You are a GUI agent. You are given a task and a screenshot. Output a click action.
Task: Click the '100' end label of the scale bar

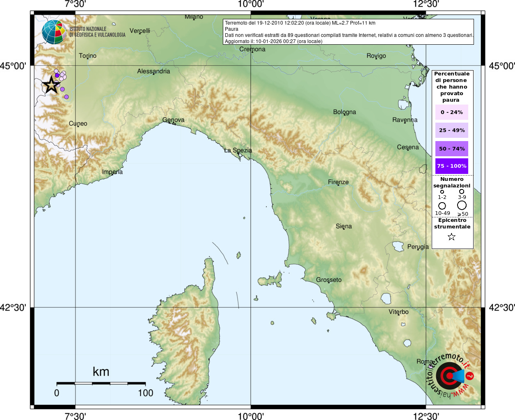146,393
